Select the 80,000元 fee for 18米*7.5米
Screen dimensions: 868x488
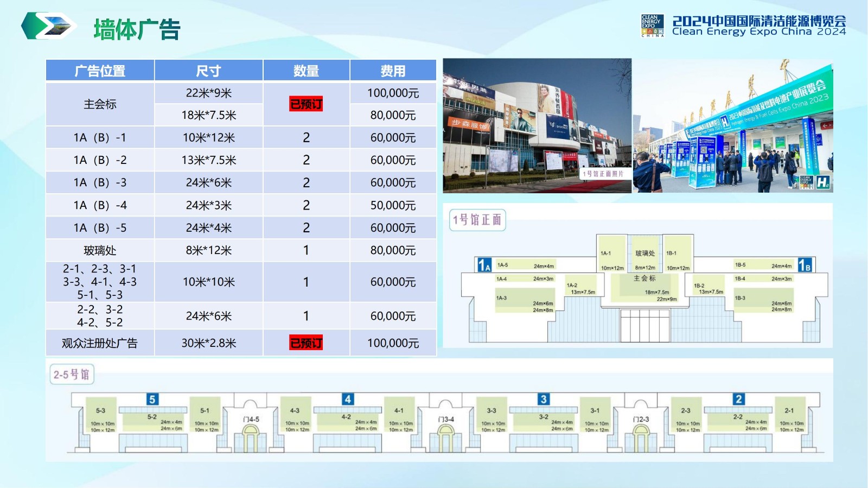[393, 115]
